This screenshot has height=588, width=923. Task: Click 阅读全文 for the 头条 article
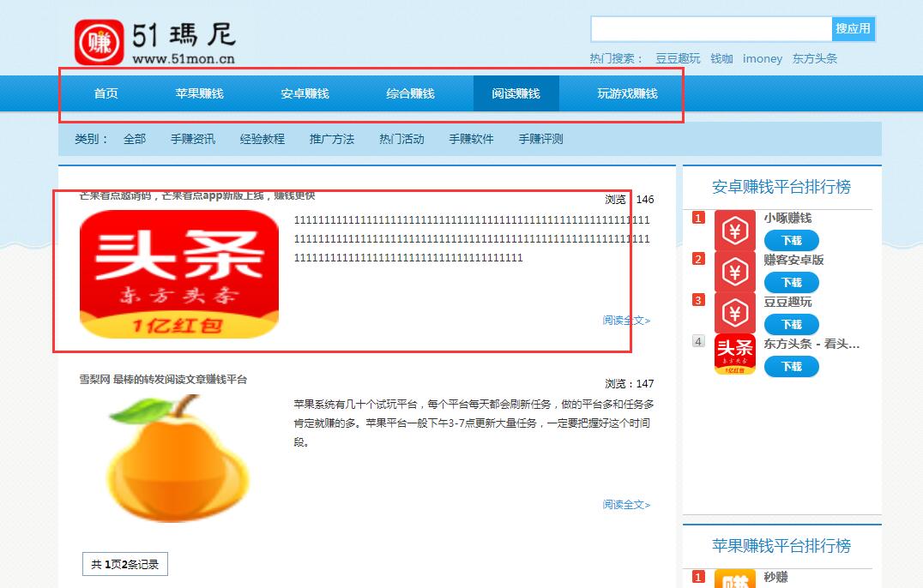pos(626,321)
